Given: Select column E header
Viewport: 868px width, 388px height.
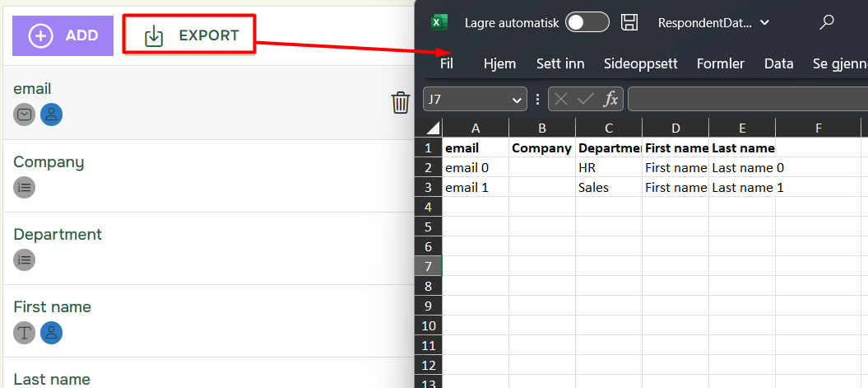Looking at the screenshot, I should tap(742, 128).
